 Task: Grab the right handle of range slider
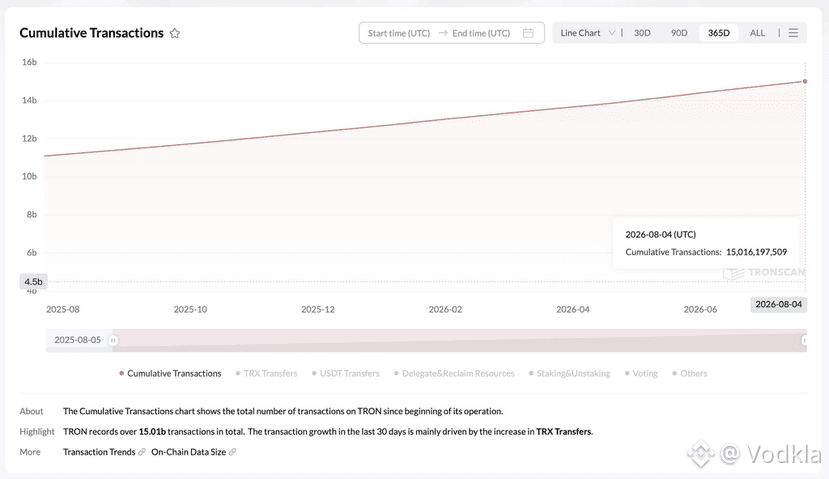804,340
